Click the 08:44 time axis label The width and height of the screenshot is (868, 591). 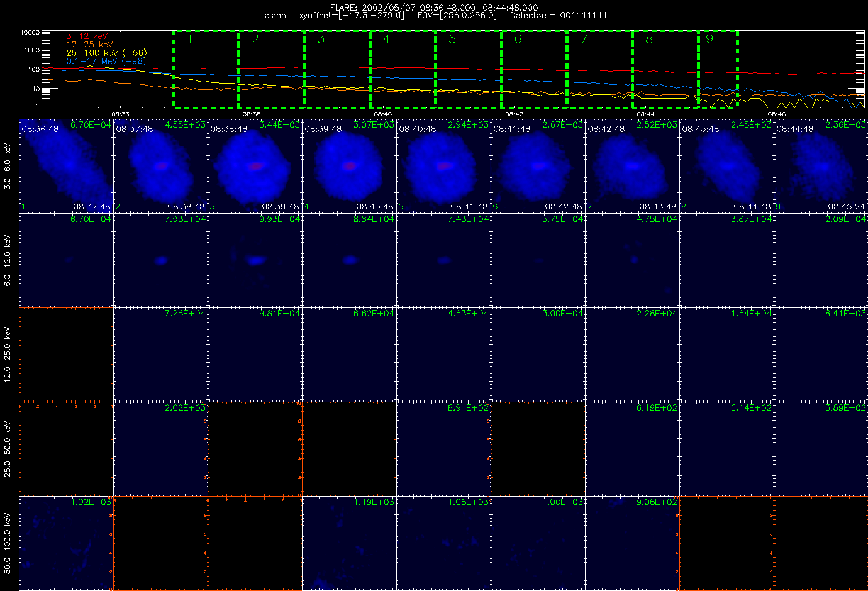pos(645,114)
